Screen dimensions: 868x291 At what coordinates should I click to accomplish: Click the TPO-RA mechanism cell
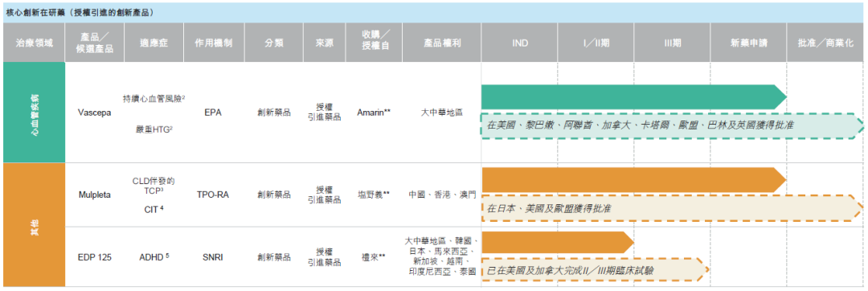[x=212, y=195]
